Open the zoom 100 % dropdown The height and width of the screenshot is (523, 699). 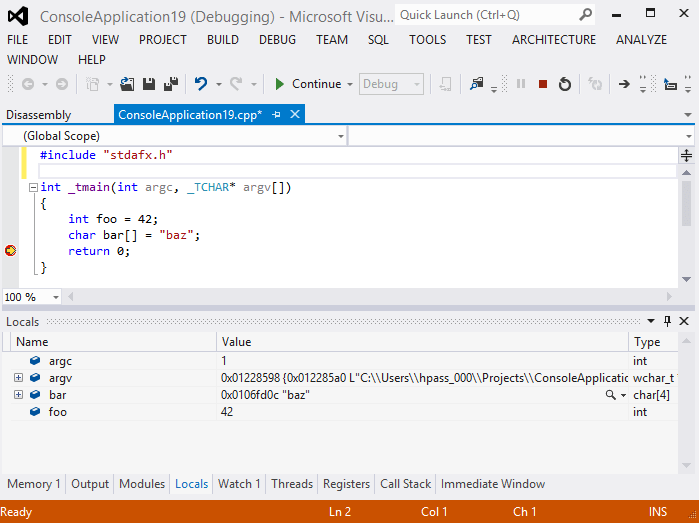(56, 297)
